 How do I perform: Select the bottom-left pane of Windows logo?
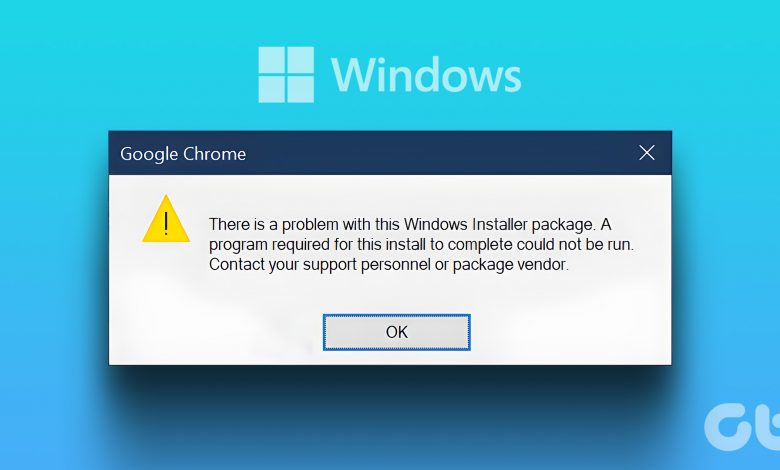(x=272, y=89)
